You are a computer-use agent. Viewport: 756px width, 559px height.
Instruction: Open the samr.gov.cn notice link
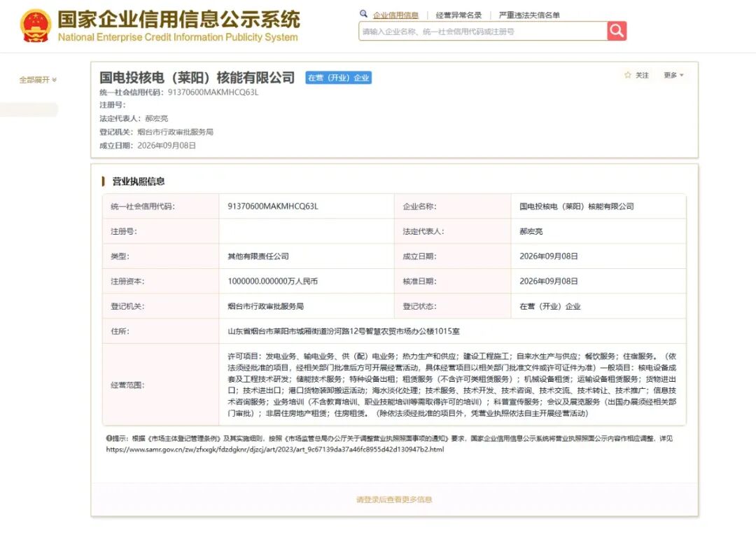[x=275, y=449]
